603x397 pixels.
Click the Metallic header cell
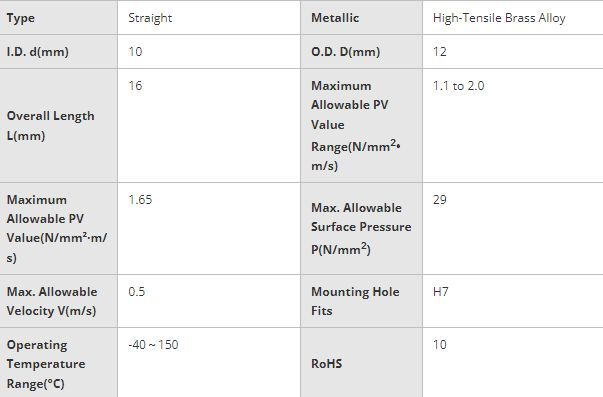[x=361, y=18]
